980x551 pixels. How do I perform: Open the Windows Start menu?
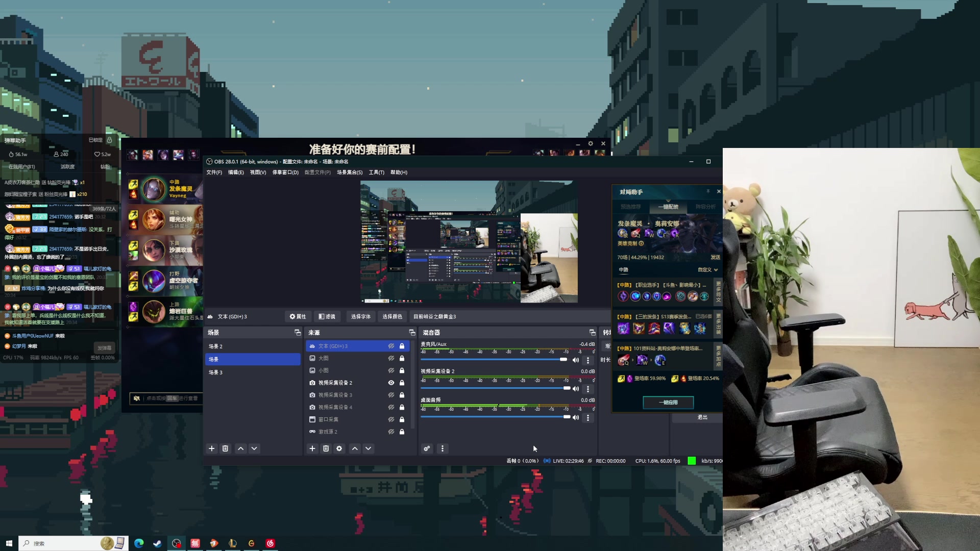[9, 543]
